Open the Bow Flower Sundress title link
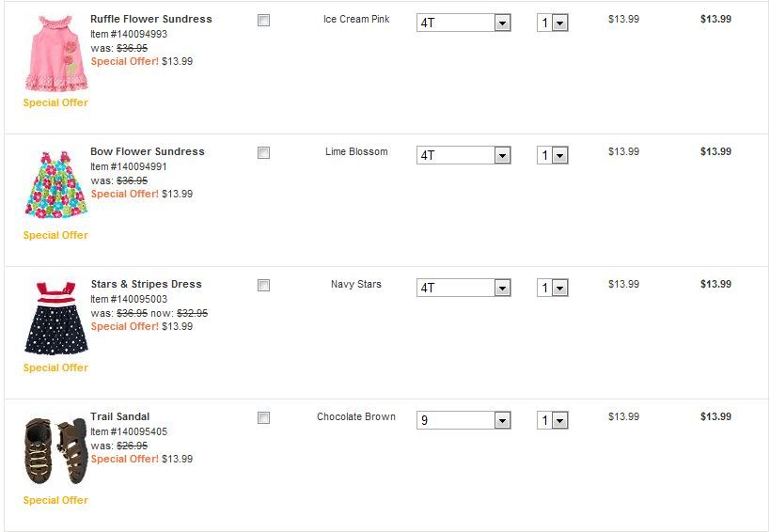The width and height of the screenshot is (770, 532). 148,151
